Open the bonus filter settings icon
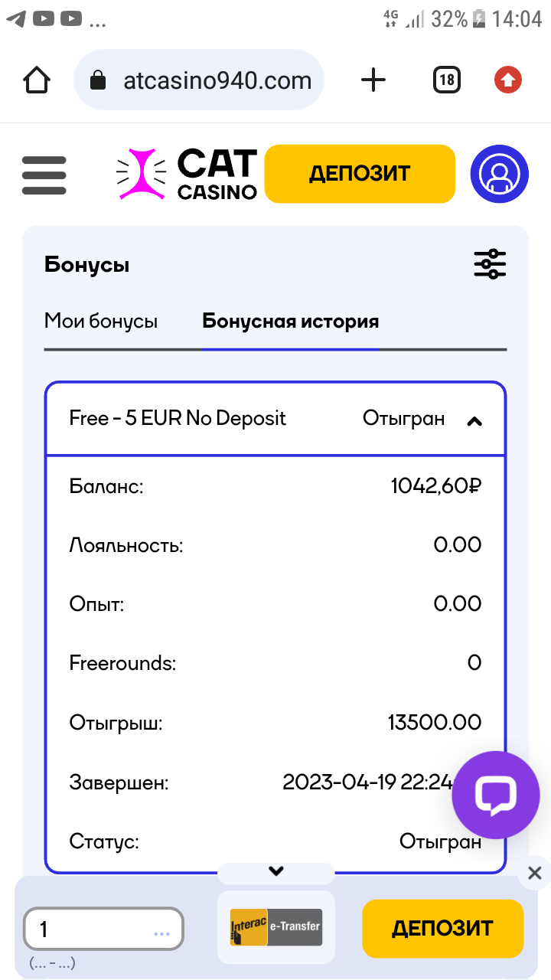 click(490, 264)
